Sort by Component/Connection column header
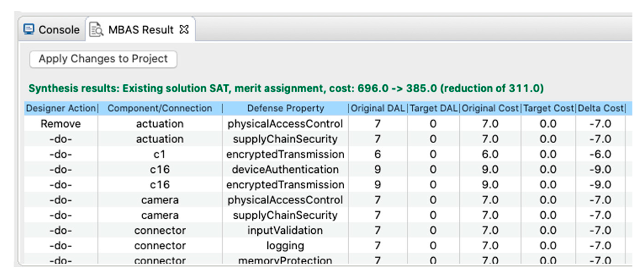The image size is (644, 276). point(160,108)
